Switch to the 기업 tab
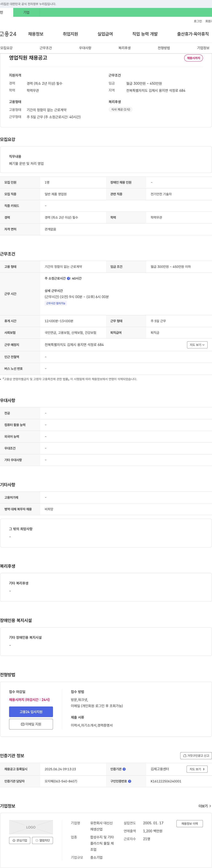 tap(26, 13)
